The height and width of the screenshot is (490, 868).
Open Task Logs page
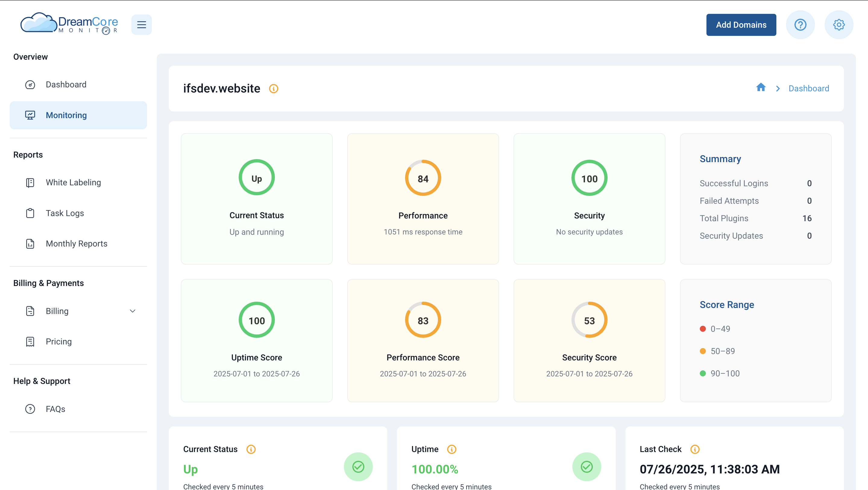[x=78, y=213]
